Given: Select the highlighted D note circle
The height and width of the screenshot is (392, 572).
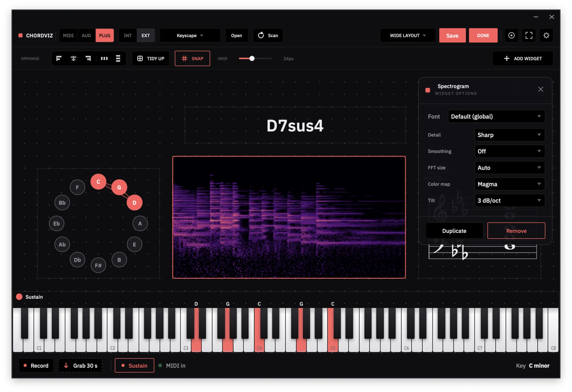Looking at the screenshot, I should pos(134,203).
